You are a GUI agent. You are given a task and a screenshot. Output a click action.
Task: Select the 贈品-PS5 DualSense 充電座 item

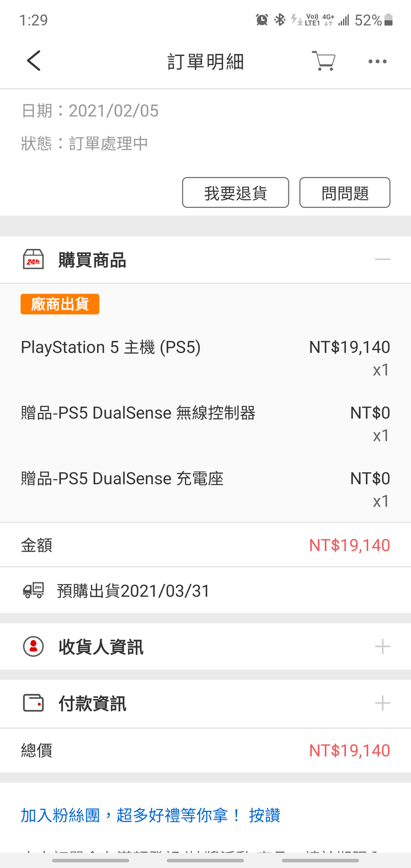click(x=205, y=489)
